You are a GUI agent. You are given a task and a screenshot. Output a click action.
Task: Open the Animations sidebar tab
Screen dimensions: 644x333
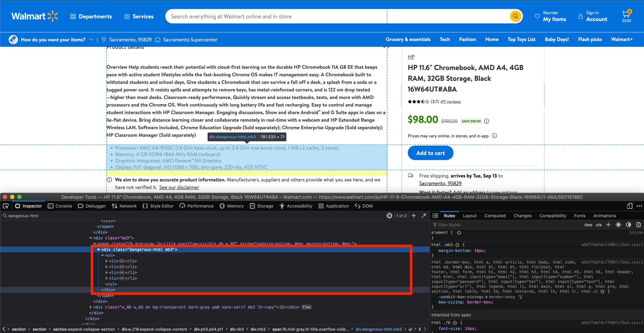(604, 216)
